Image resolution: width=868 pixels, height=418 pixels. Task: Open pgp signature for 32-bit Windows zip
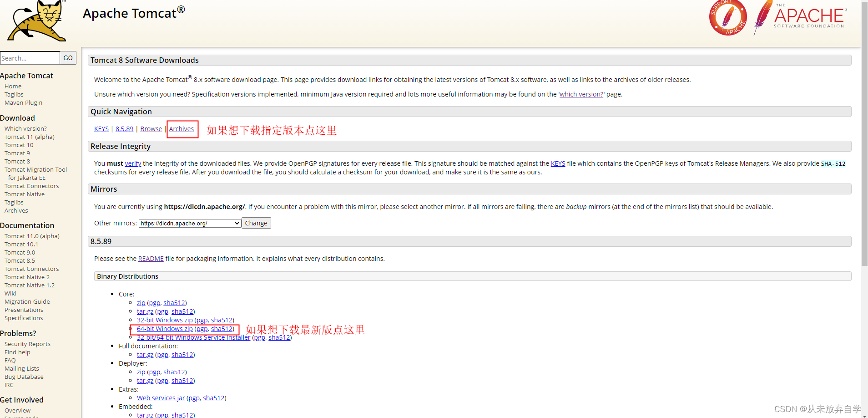coord(202,320)
